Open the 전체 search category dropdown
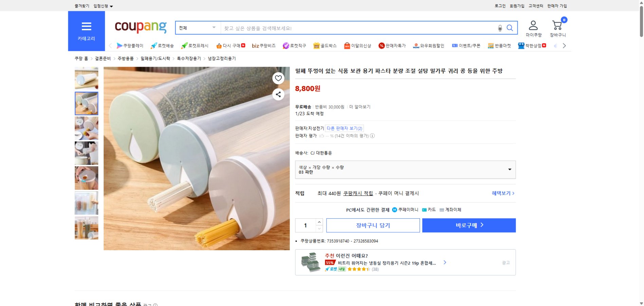The height and width of the screenshot is (306, 644). [197, 28]
